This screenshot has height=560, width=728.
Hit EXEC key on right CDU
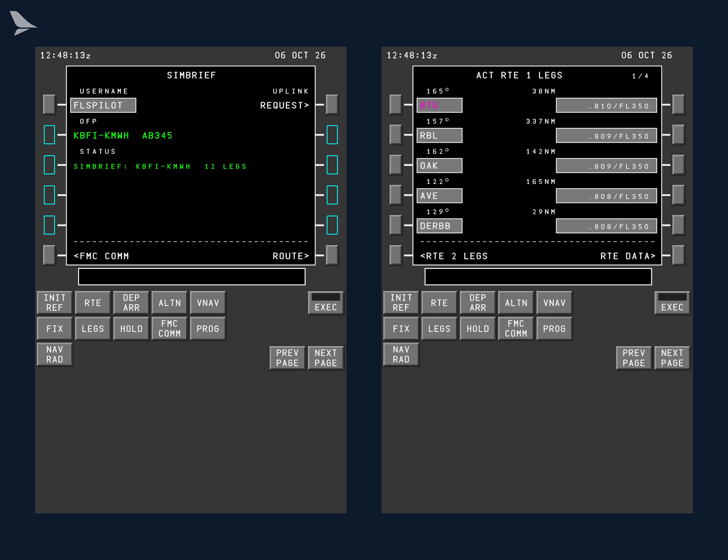click(x=672, y=302)
